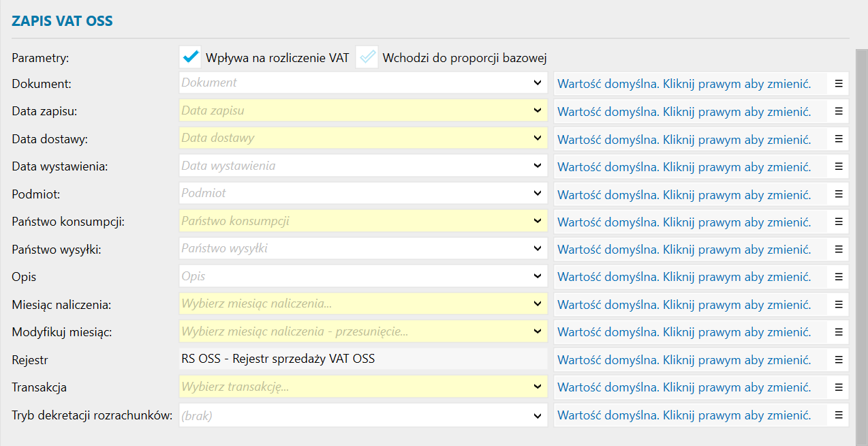
Task: Expand the Transakcja dropdown arrow
Action: [x=538, y=387]
